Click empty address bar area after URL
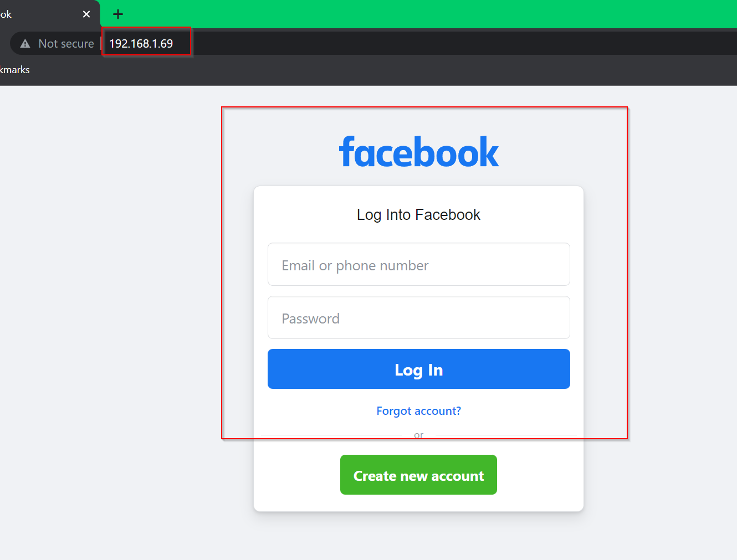This screenshot has height=560, width=737. (460, 43)
